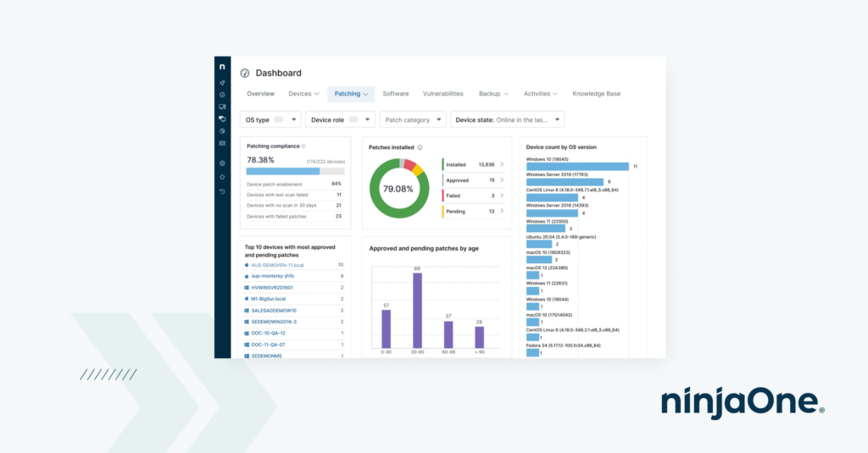
Task: Click the Windows icon beside SALESADDEMOW10
Action: tap(247, 310)
